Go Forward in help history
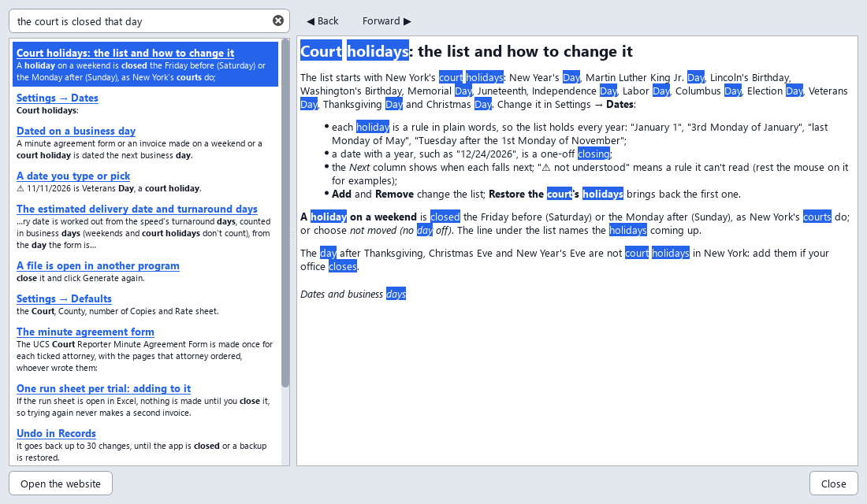Viewport: 867px width, 504px height. (x=387, y=21)
